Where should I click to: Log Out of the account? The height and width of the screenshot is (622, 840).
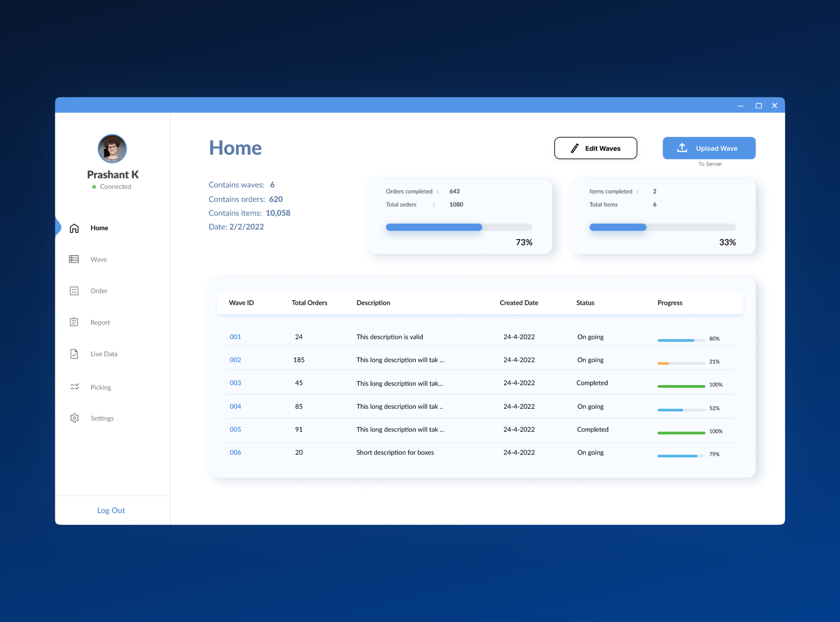click(111, 511)
